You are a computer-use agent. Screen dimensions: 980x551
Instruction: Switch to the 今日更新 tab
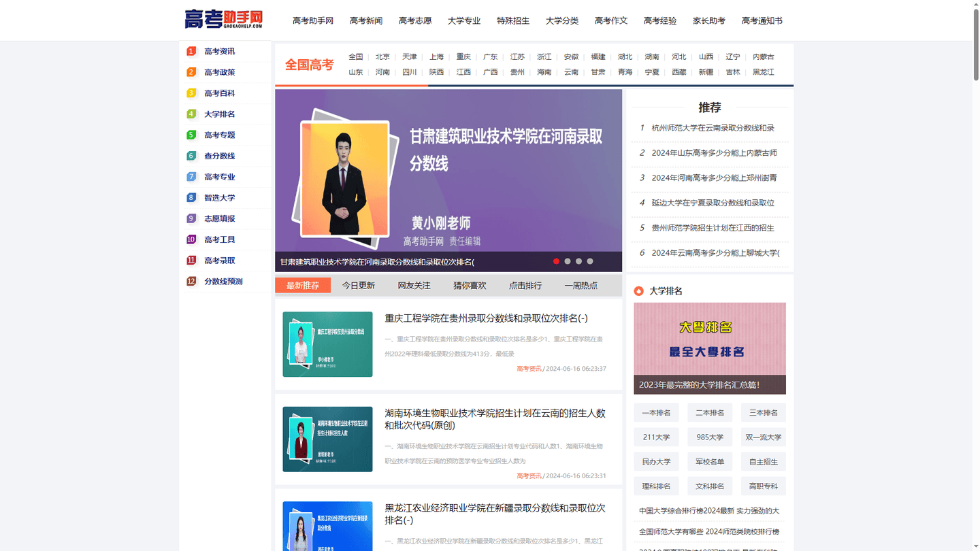pos(359,286)
